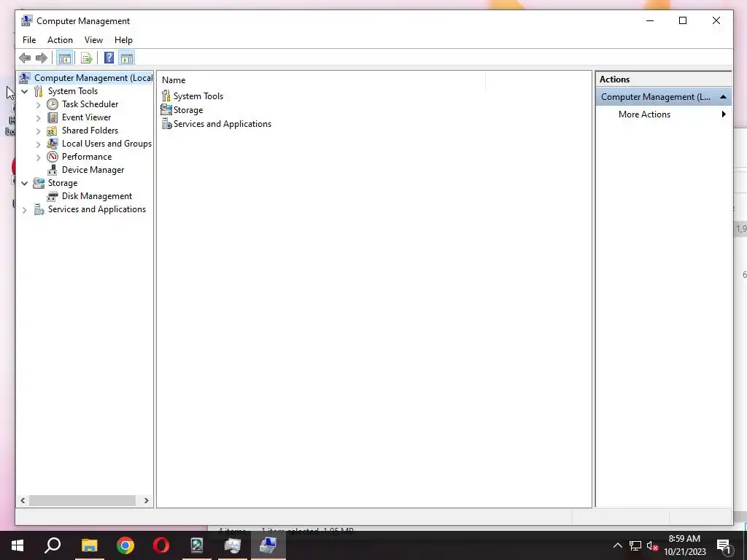Expand the Shared Folders node
This screenshot has width=747, height=560.
click(x=38, y=131)
